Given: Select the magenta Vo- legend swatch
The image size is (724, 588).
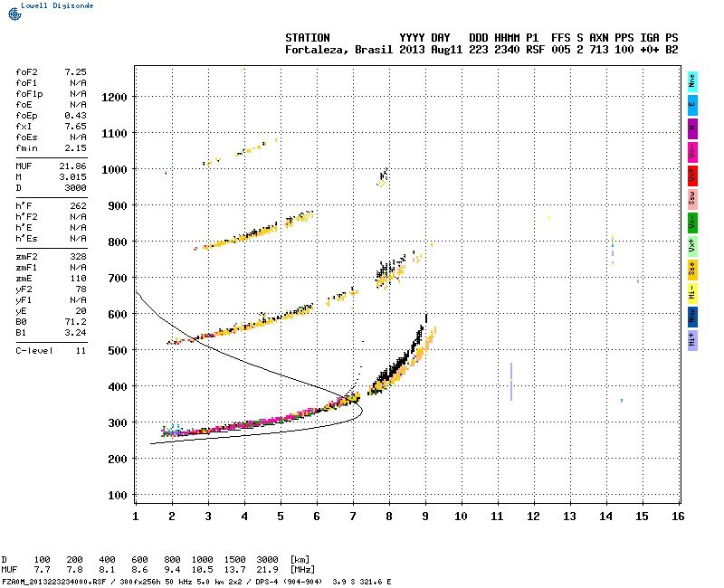Looking at the screenshot, I should click(x=692, y=152).
